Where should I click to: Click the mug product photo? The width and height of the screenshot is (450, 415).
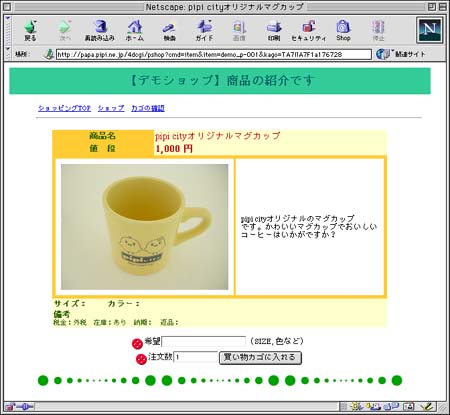[x=145, y=227]
